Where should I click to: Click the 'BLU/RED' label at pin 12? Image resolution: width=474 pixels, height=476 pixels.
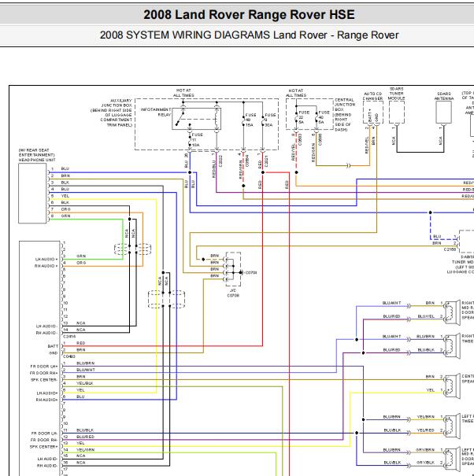click(85, 437)
